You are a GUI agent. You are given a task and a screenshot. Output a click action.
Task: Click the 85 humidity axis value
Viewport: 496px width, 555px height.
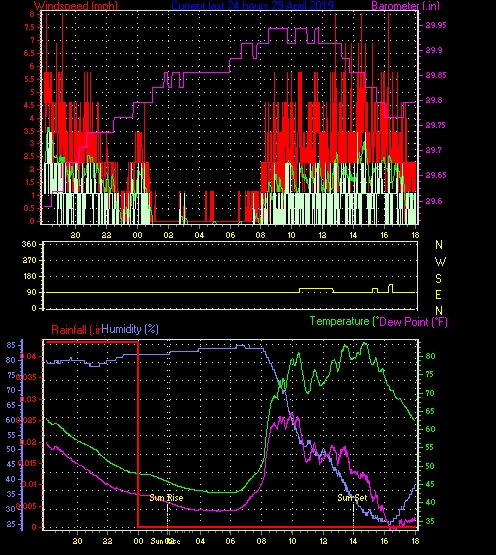pyautogui.click(x=11, y=345)
